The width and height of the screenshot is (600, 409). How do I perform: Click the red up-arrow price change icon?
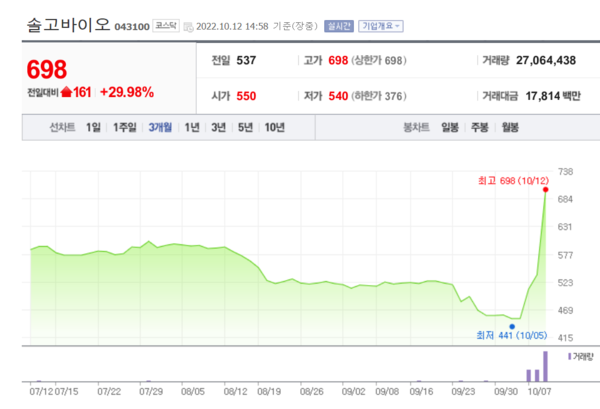[x=66, y=92]
